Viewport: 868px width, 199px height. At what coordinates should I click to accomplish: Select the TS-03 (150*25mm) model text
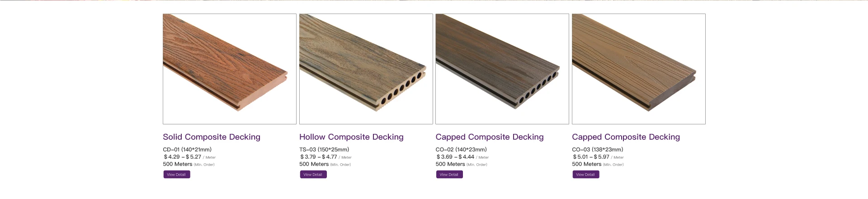[324, 150]
